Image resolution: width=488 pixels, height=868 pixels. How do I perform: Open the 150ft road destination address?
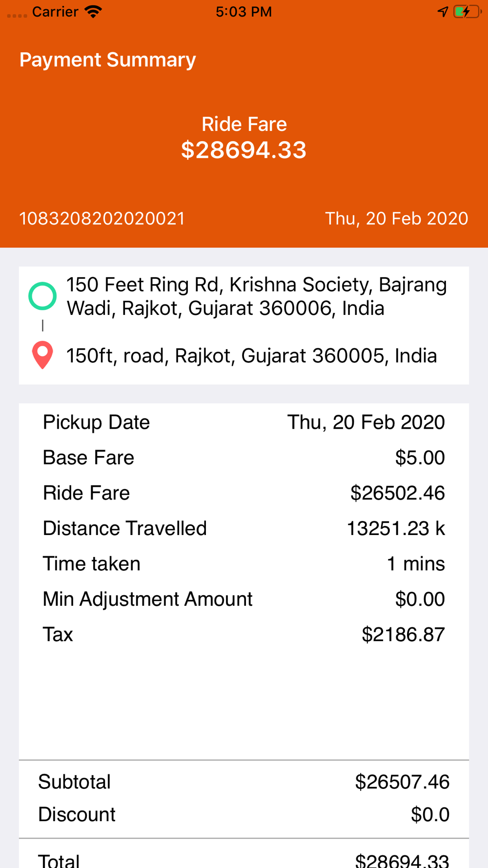251,356
